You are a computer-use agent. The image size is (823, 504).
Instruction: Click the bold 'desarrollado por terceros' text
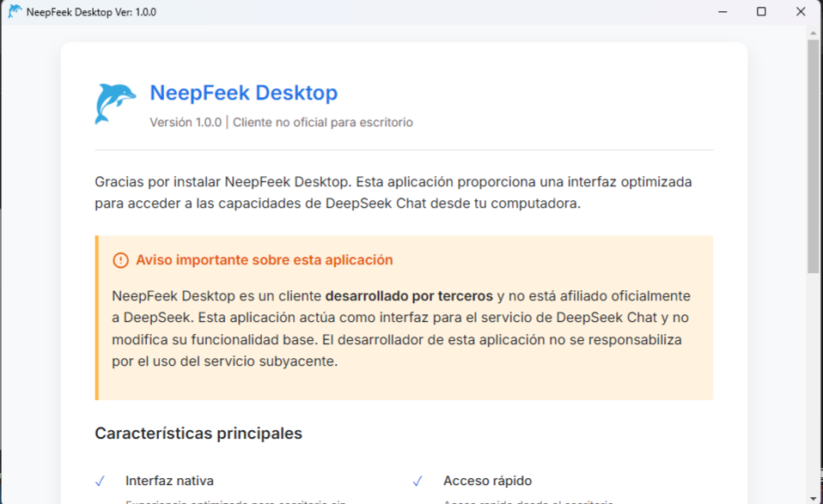point(409,296)
